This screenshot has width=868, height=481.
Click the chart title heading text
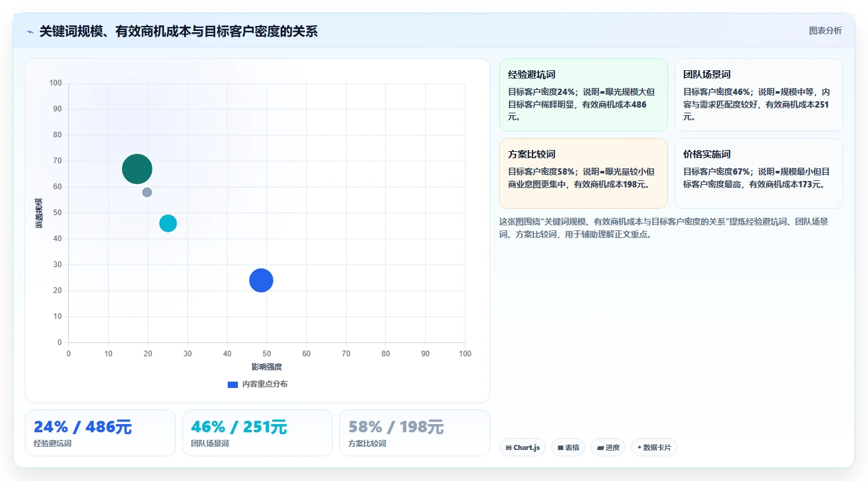point(178,31)
